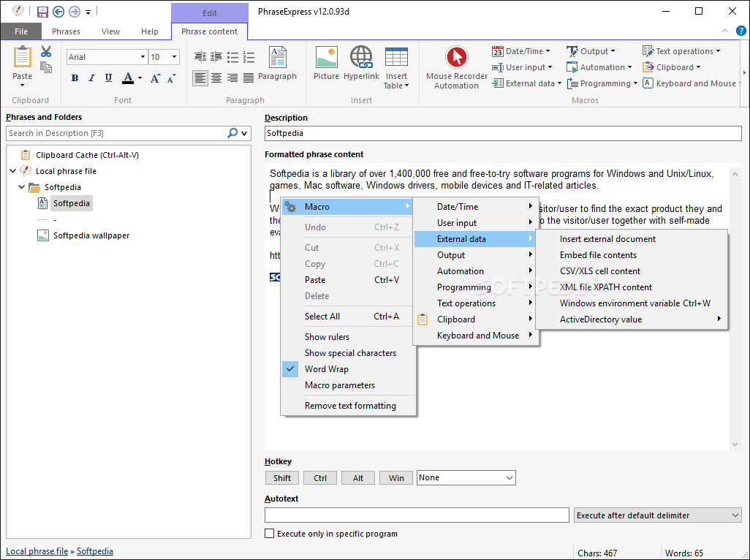Start Mouse Recorder Automation

click(x=457, y=67)
